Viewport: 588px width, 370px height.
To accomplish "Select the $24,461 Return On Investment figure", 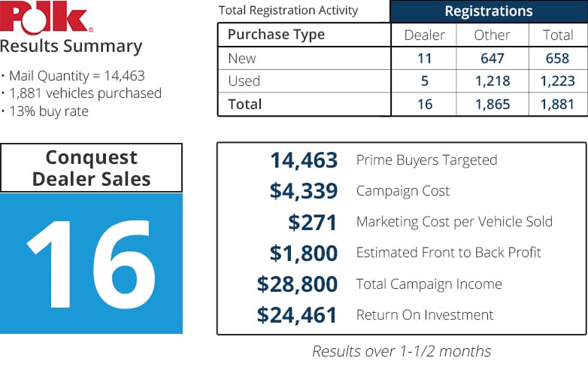I will (x=296, y=315).
